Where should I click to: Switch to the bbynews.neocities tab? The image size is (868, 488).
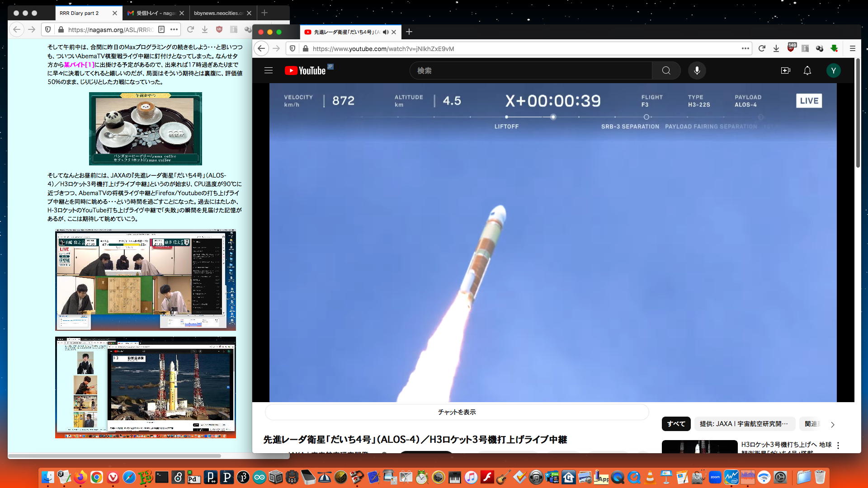218,13
